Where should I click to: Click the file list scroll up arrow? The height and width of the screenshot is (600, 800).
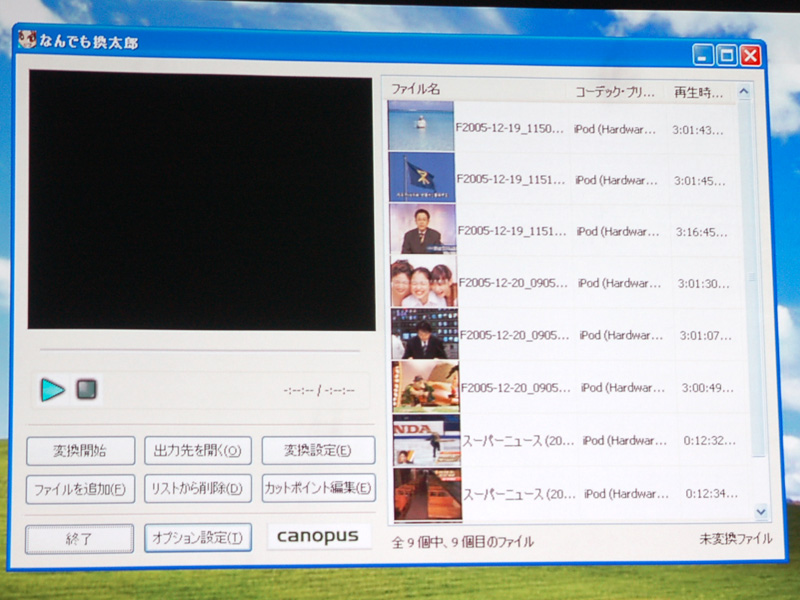tap(744, 92)
